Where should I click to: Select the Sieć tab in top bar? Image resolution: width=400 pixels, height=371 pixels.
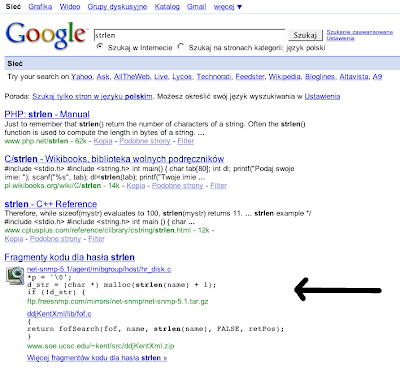(13, 7)
